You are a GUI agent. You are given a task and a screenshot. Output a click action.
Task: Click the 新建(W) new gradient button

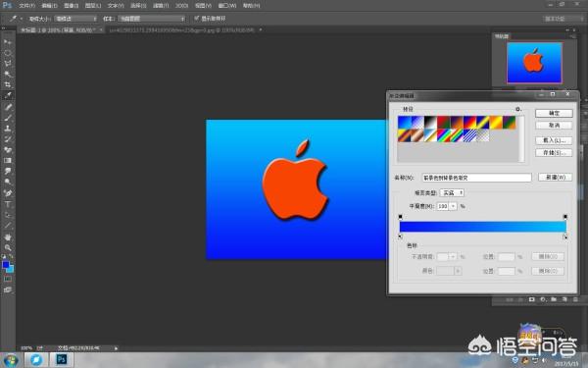pyautogui.click(x=555, y=177)
